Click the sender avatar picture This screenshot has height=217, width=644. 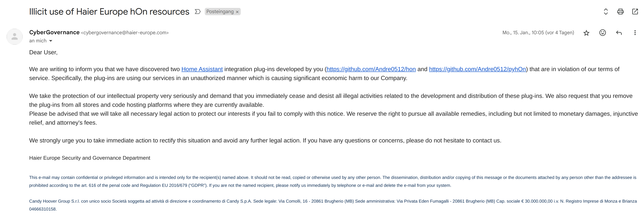(x=15, y=37)
